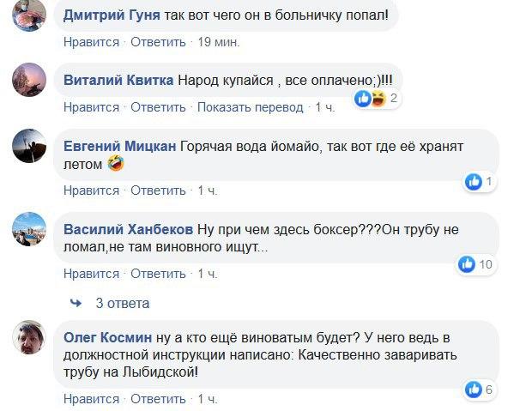Click the name Василий Ханбеков

pos(129,229)
